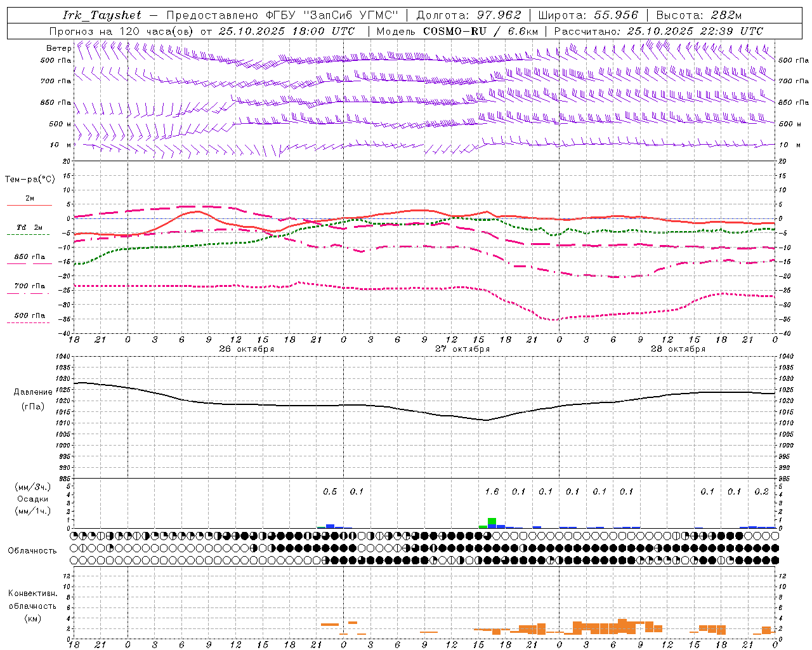This screenshot has width=812, height=650.
Task: Click the 27 октября date label
Action: pos(462,348)
